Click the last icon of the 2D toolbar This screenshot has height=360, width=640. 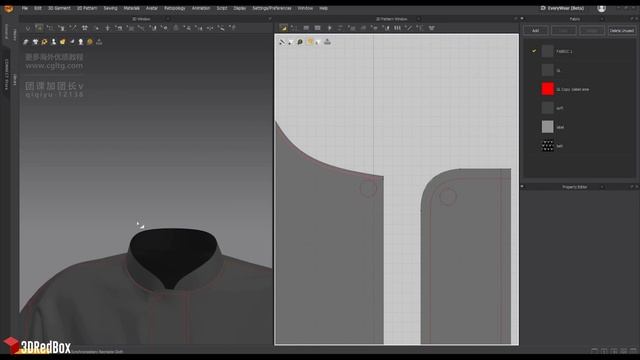coord(431,28)
